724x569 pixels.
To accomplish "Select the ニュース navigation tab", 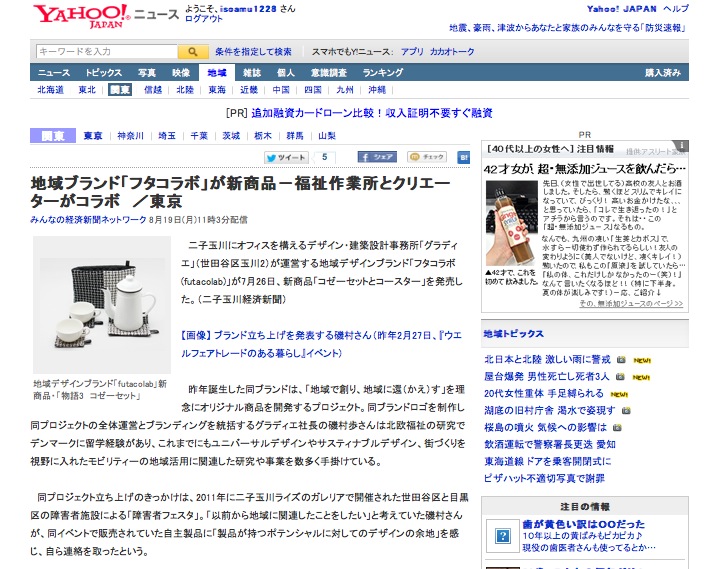I will (54, 73).
